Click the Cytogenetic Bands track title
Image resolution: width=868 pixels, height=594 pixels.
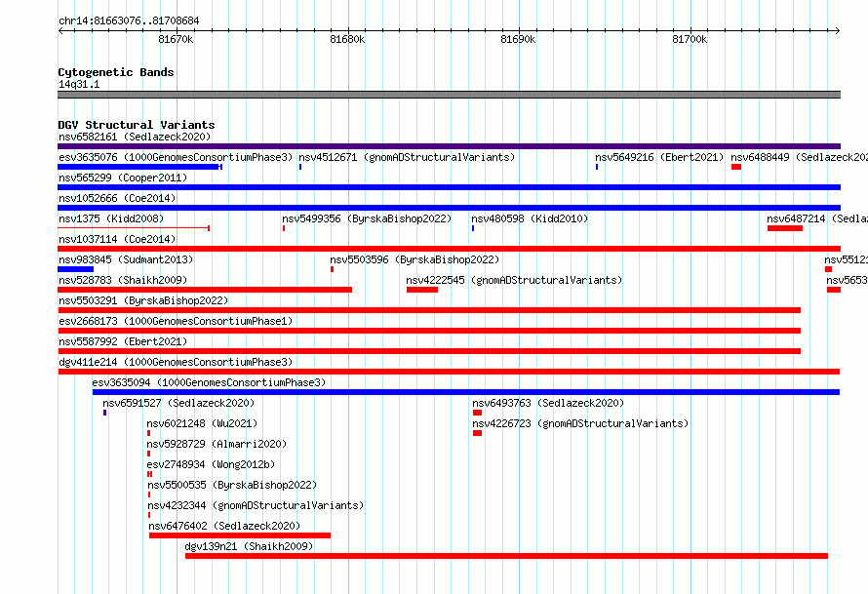(116, 72)
